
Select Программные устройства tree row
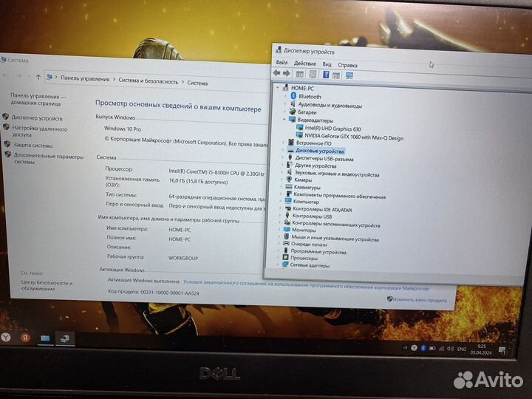(318, 252)
